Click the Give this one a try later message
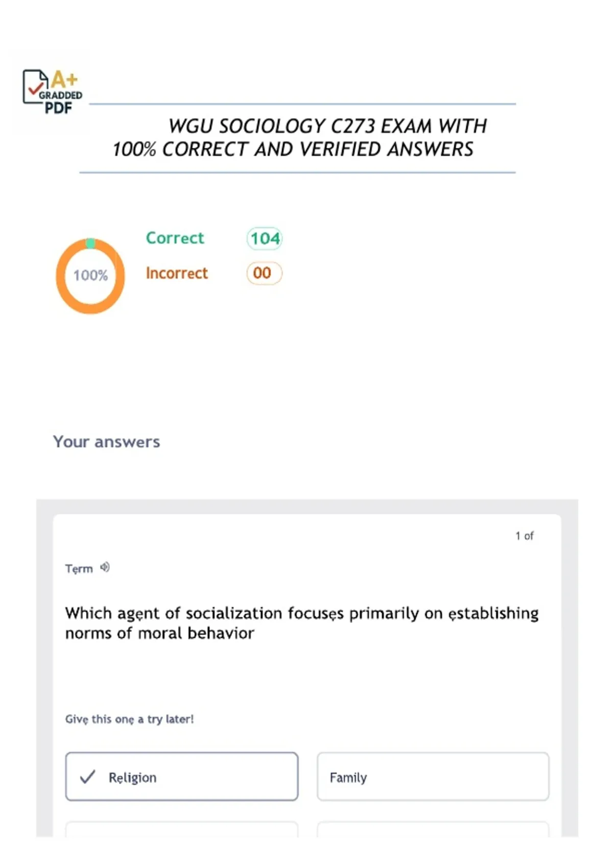The width and height of the screenshot is (613, 868). [129, 719]
